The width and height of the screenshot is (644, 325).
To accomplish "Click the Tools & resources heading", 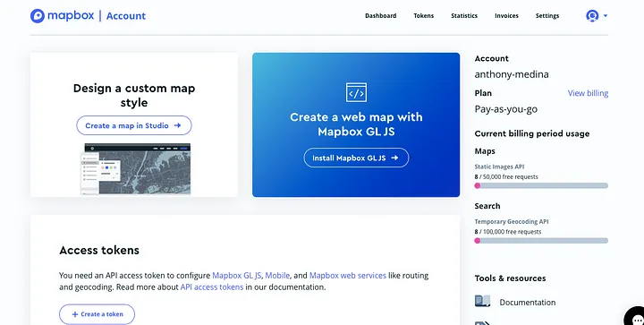I will pyautogui.click(x=510, y=278).
